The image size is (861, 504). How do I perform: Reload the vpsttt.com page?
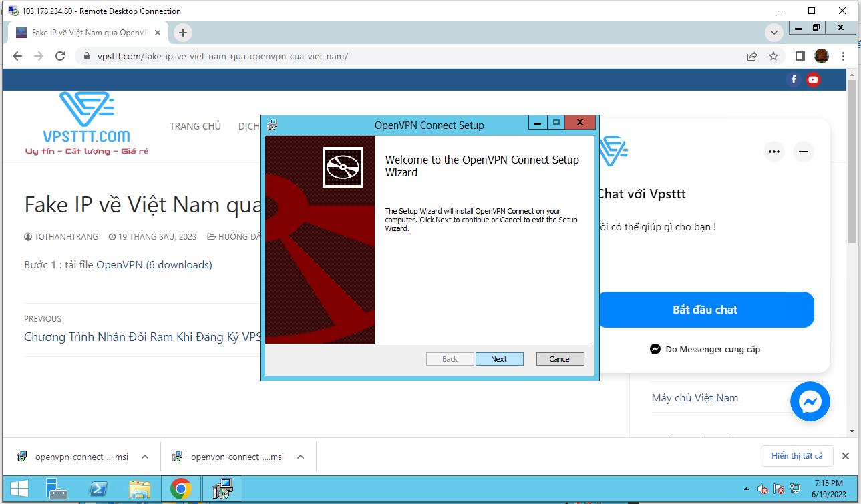coord(60,56)
